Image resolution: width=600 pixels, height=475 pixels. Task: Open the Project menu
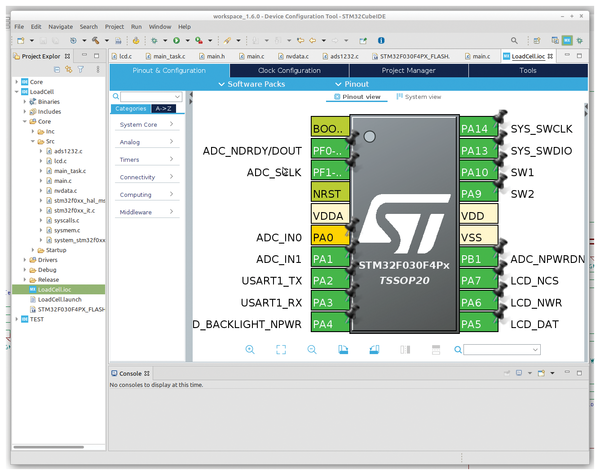click(114, 27)
